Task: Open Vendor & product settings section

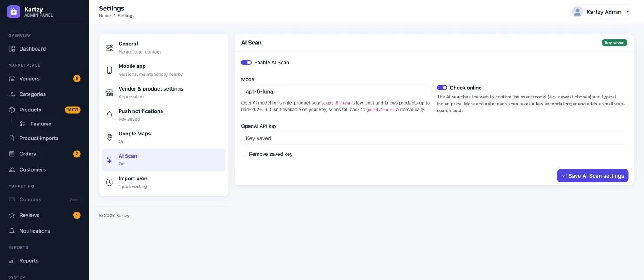Action: click(164, 92)
